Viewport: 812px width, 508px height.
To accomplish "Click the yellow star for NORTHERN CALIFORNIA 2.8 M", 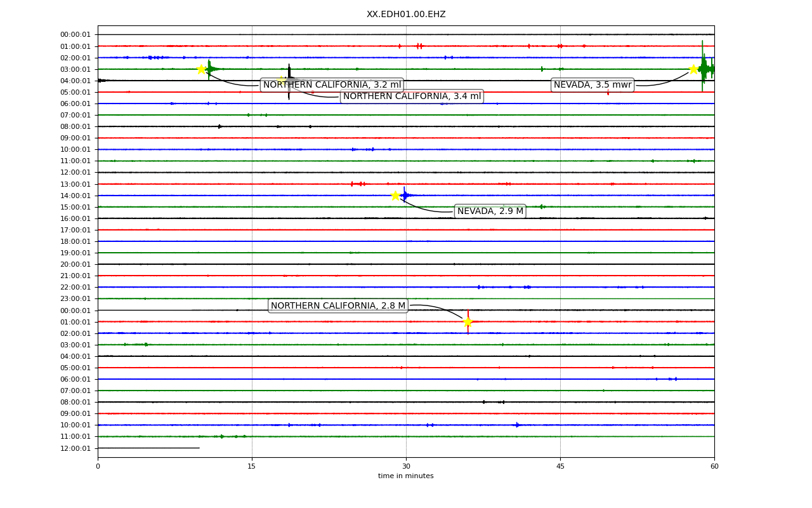I will point(468,322).
